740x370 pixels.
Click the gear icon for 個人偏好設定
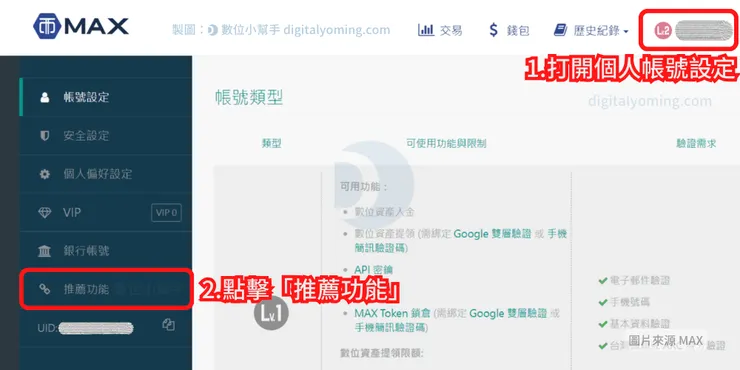[45, 174]
